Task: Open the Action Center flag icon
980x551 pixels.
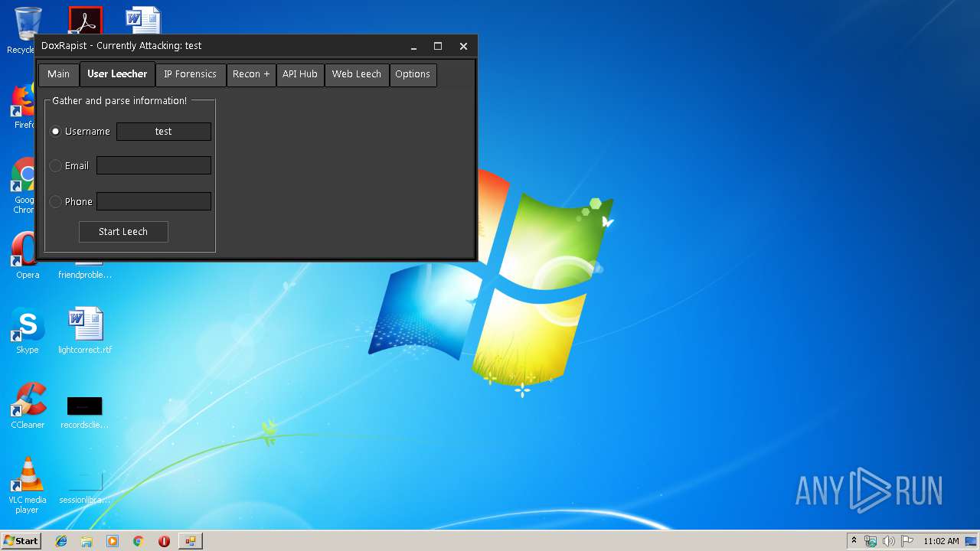Action: (x=907, y=541)
